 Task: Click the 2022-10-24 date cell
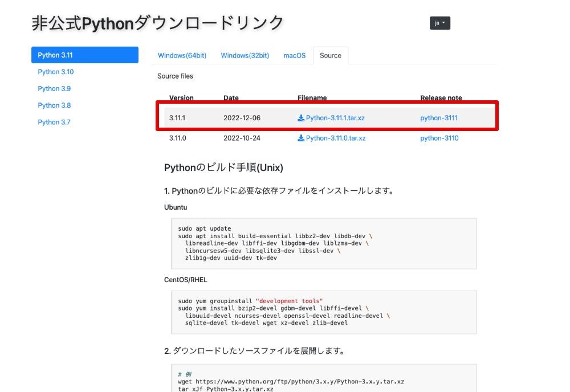[242, 138]
